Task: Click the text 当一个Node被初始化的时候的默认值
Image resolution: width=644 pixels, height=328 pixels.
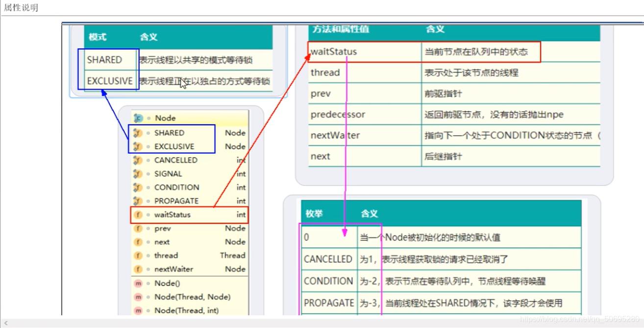Action: pos(430,238)
